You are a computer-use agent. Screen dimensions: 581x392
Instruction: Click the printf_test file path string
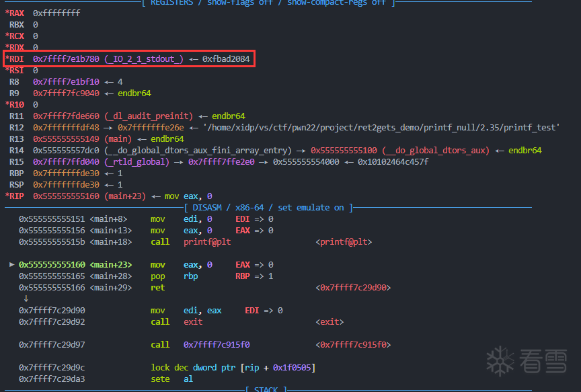coord(381,128)
